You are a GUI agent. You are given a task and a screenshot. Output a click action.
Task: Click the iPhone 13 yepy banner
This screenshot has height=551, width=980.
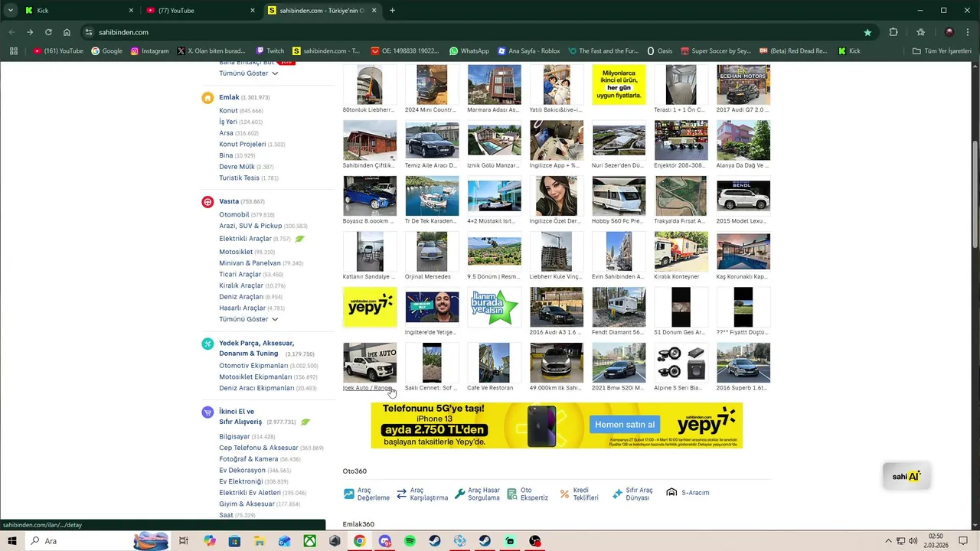(x=557, y=425)
